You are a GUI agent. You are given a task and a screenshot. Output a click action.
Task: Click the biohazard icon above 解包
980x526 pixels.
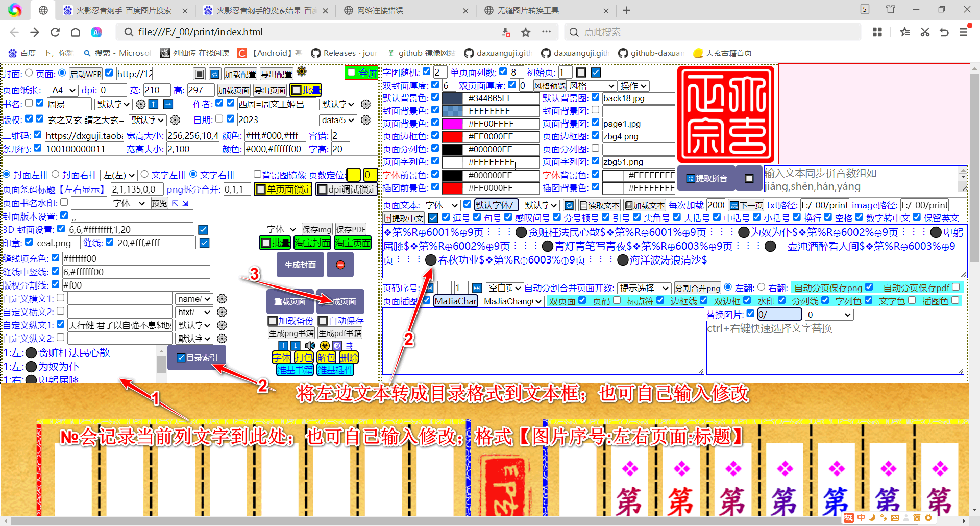point(325,345)
